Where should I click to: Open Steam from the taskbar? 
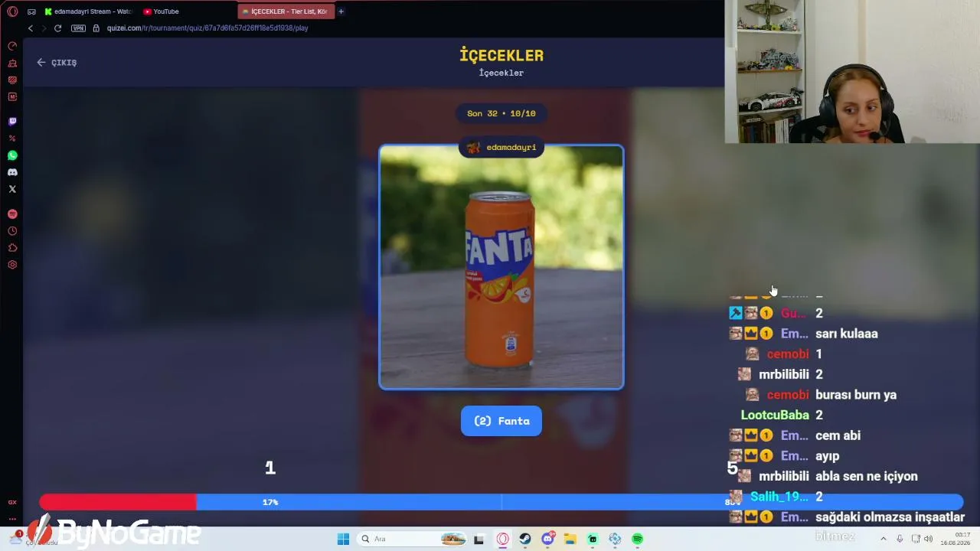point(525,539)
